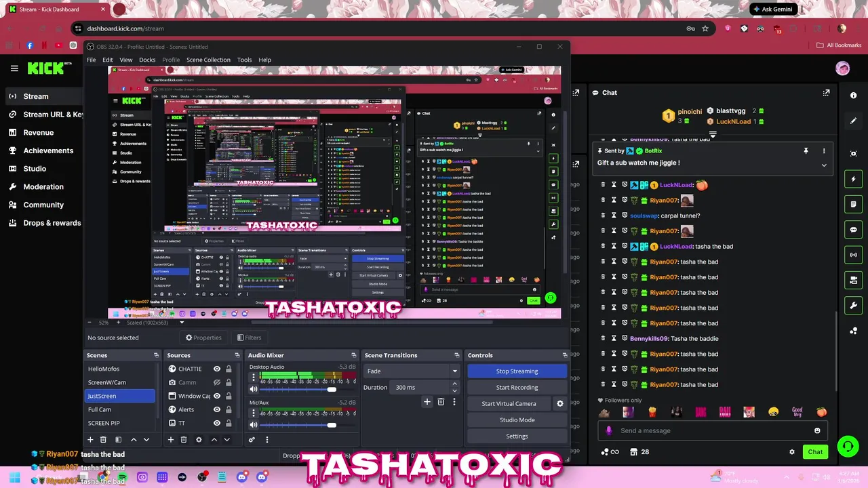
Task: Open source properties gear in Sources toolbar
Action: 199,440
